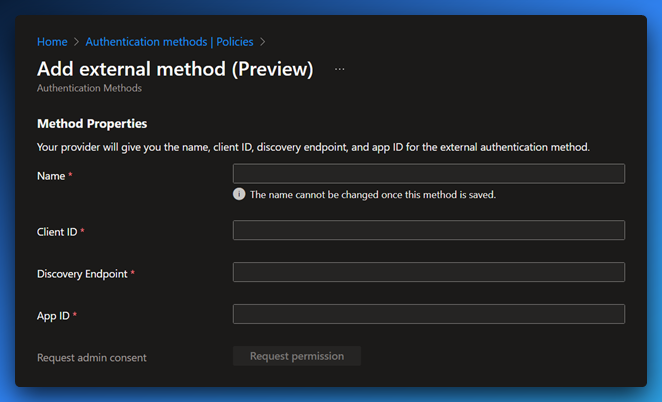Go to Home breadcrumb link
The height and width of the screenshot is (402, 662).
pos(52,42)
